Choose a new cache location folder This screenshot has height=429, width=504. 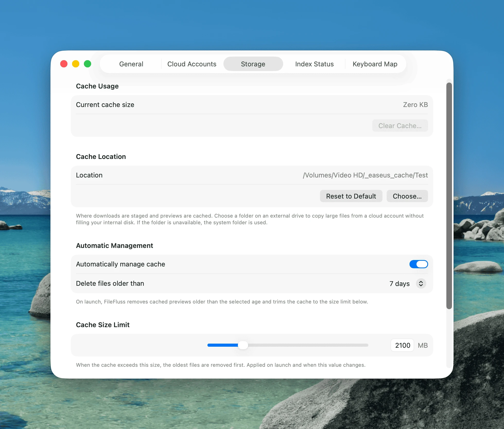[407, 196]
